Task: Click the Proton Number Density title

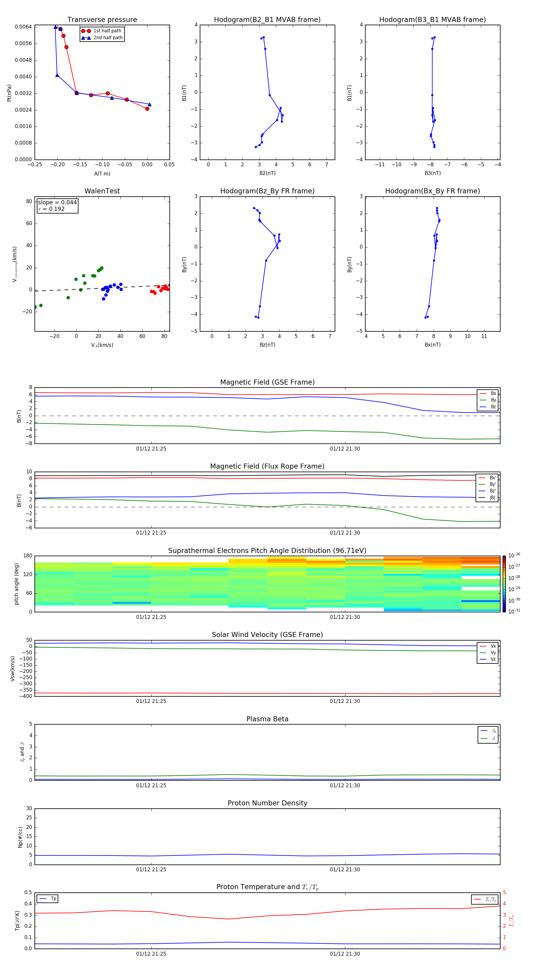Action: click(x=267, y=803)
